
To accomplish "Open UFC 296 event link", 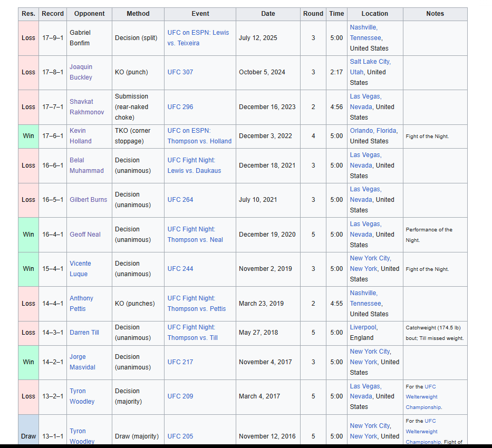I will [180, 107].
